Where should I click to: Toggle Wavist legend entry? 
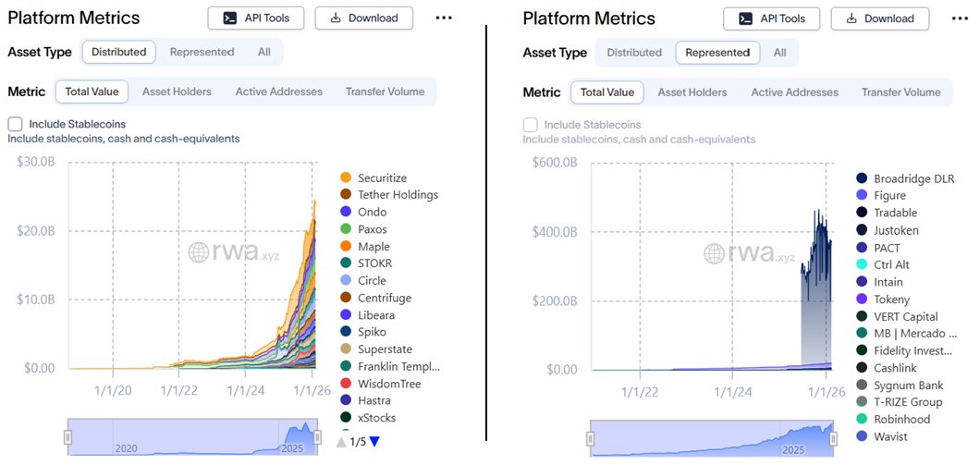883,436
